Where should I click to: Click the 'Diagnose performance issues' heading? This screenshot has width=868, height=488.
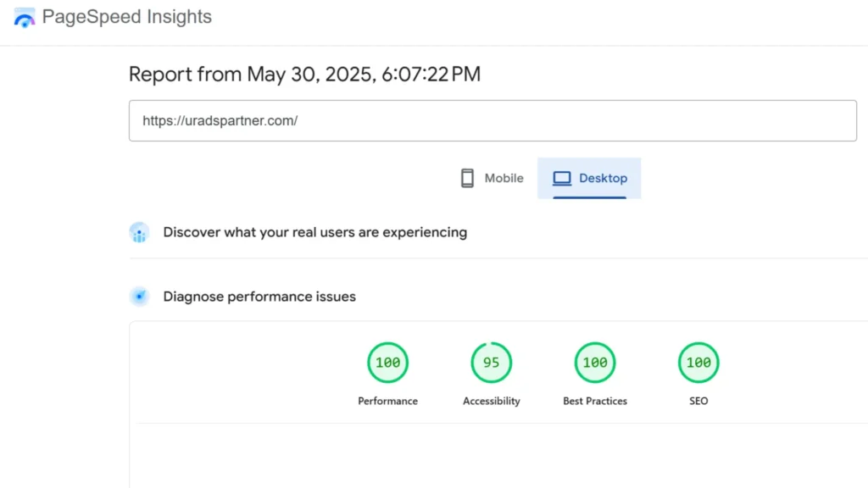259,297
